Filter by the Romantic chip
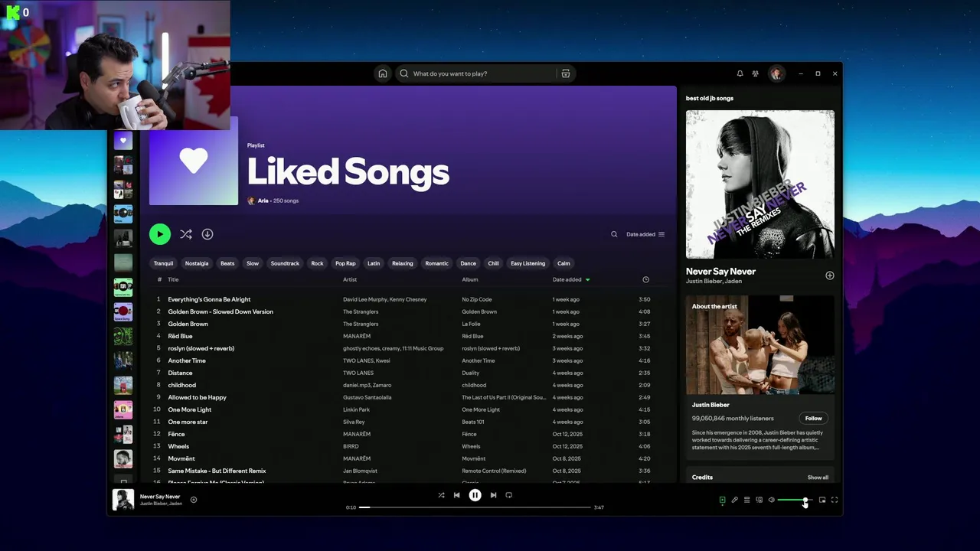980x551 pixels. coord(436,263)
